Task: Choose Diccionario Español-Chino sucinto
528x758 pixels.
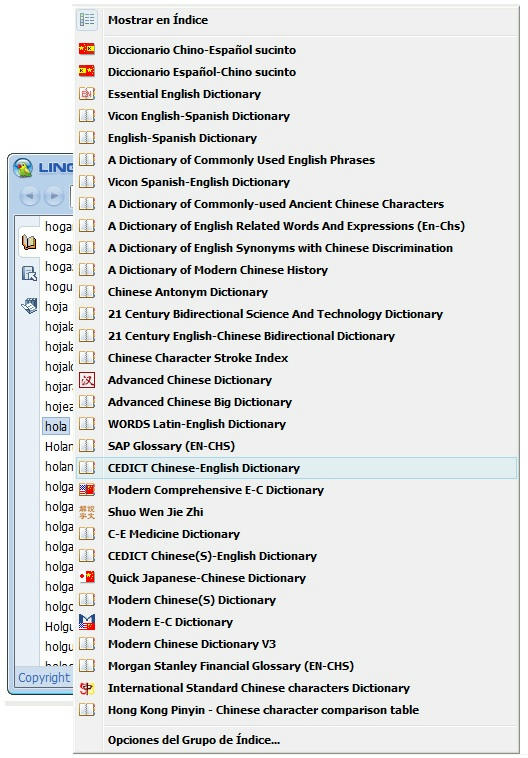Action: tap(296, 72)
